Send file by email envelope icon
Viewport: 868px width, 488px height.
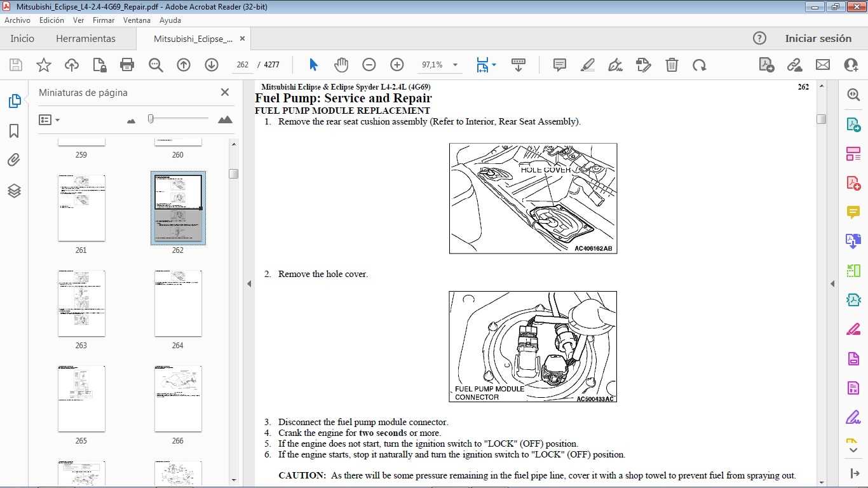(x=823, y=65)
